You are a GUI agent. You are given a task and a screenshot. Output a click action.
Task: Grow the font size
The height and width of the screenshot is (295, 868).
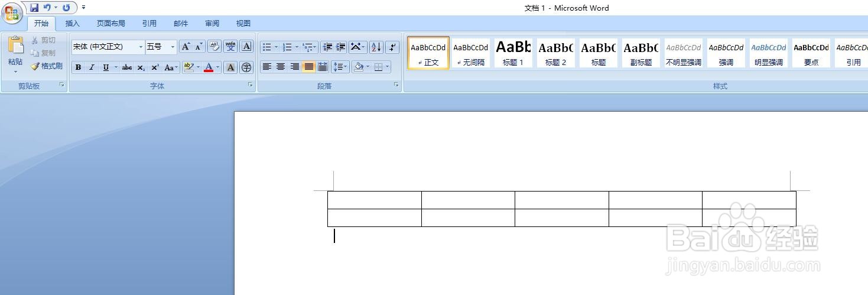[x=186, y=47]
